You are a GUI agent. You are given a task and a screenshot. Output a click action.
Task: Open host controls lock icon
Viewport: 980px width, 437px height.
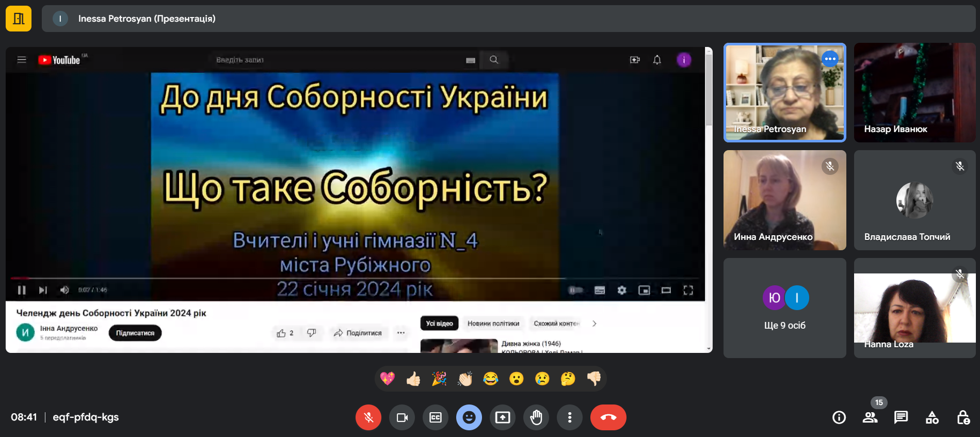click(x=963, y=417)
